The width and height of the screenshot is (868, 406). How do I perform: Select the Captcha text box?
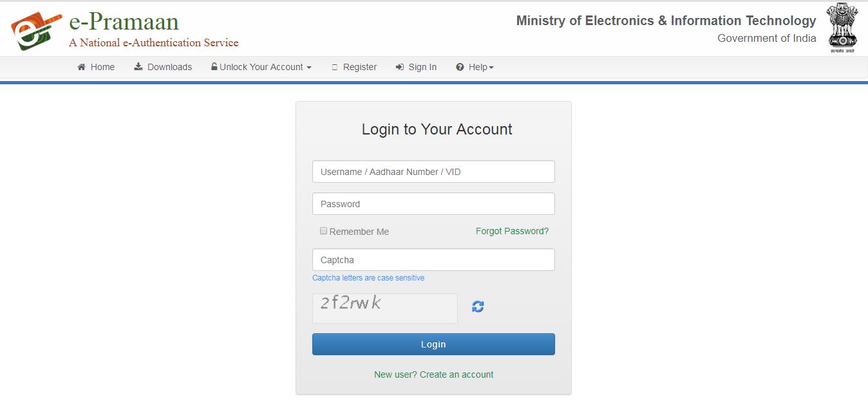(433, 260)
